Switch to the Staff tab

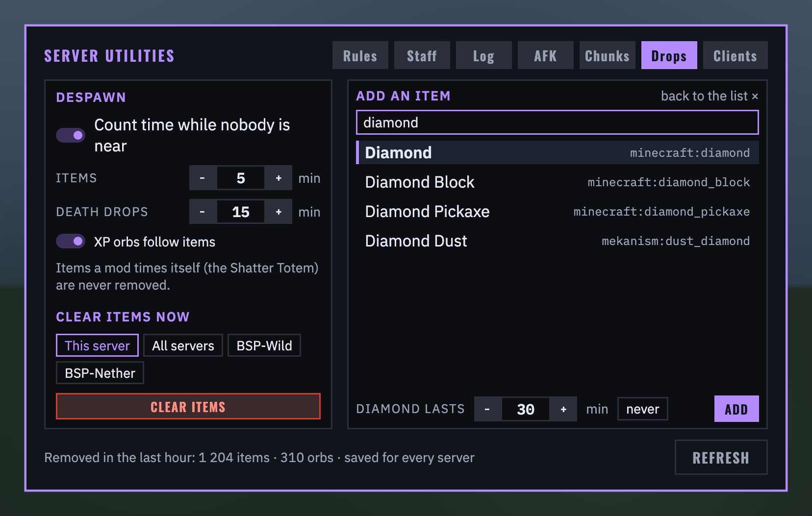pyautogui.click(x=422, y=55)
